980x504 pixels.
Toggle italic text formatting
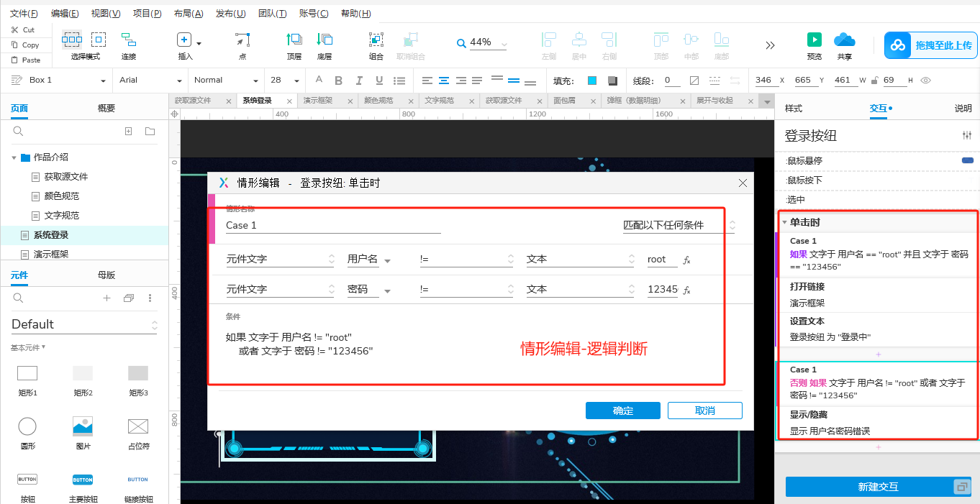(x=359, y=80)
